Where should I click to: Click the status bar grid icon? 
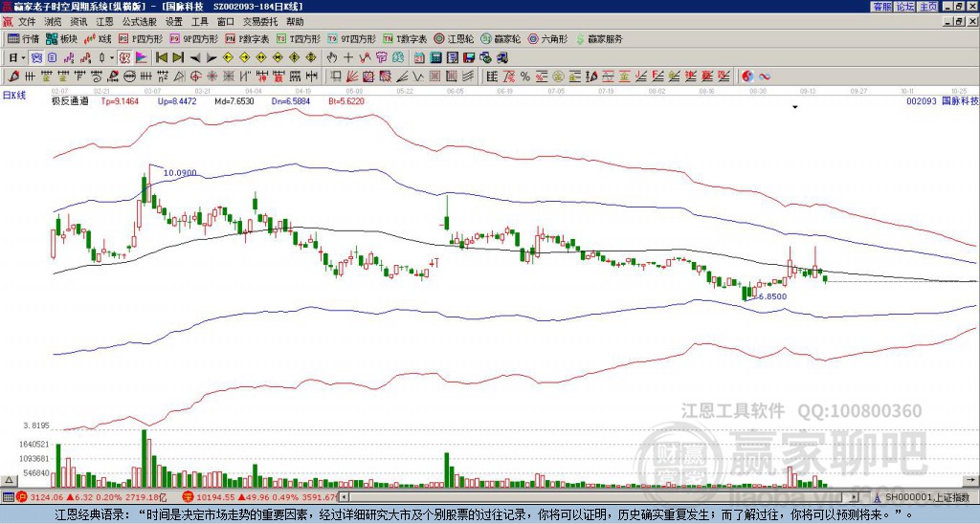pyautogui.click(x=8, y=497)
